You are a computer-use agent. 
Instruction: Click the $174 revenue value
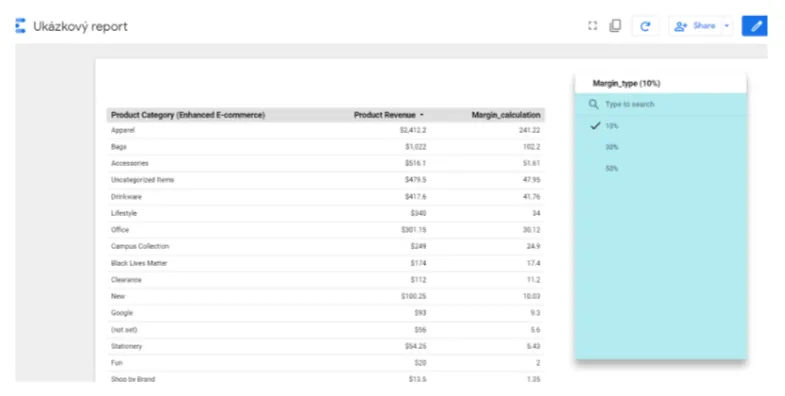(x=419, y=263)
